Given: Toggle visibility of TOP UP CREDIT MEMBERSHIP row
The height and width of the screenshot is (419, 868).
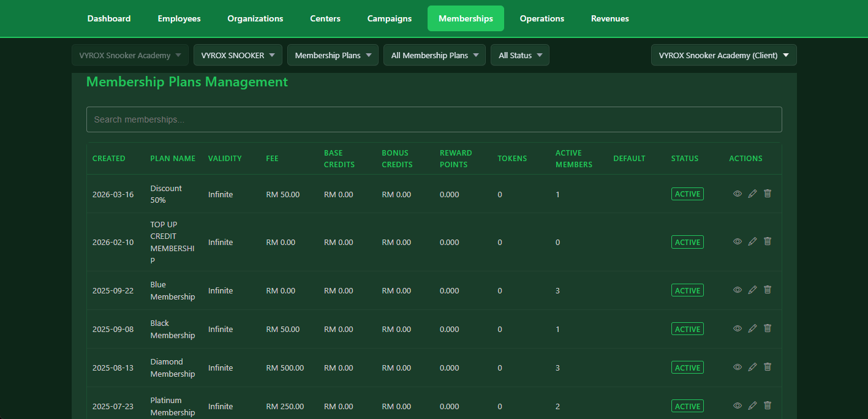Looking at the screenshot, I should (737, 241).
